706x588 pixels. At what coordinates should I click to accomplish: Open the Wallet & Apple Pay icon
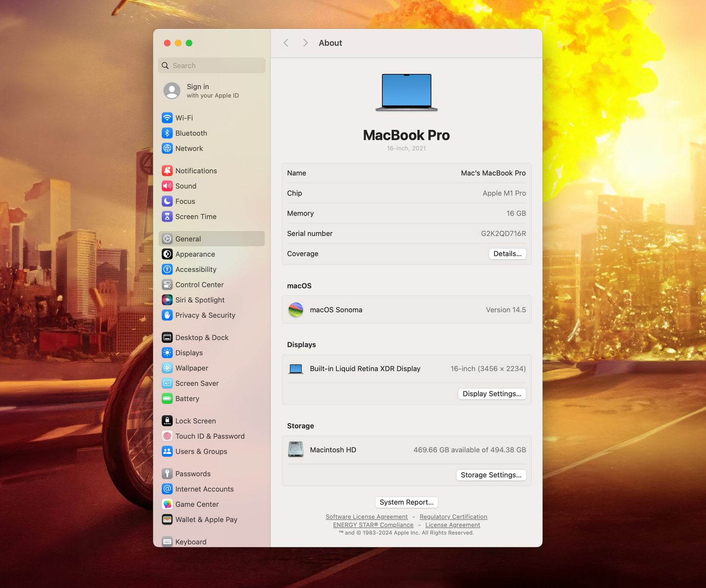point(167,519)
